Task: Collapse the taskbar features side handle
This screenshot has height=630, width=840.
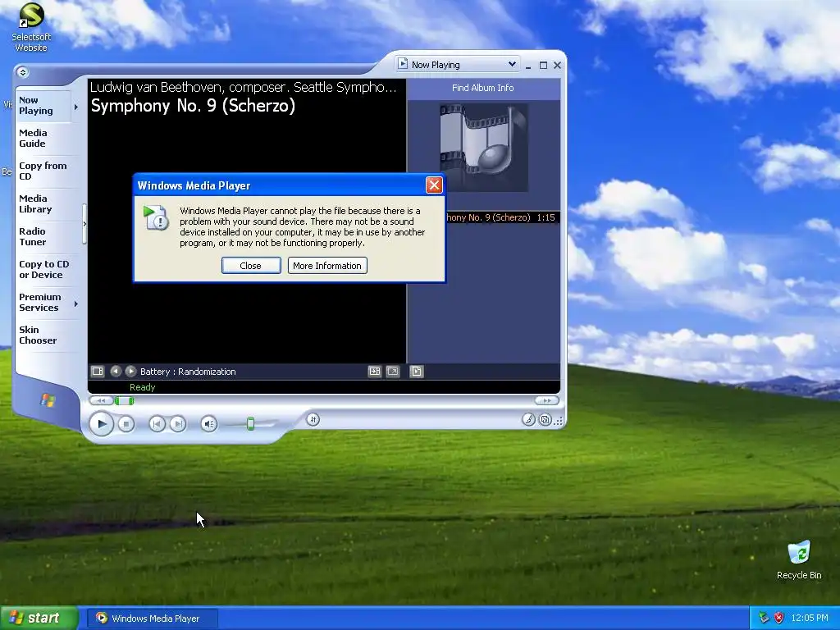Action: [84, 224]
